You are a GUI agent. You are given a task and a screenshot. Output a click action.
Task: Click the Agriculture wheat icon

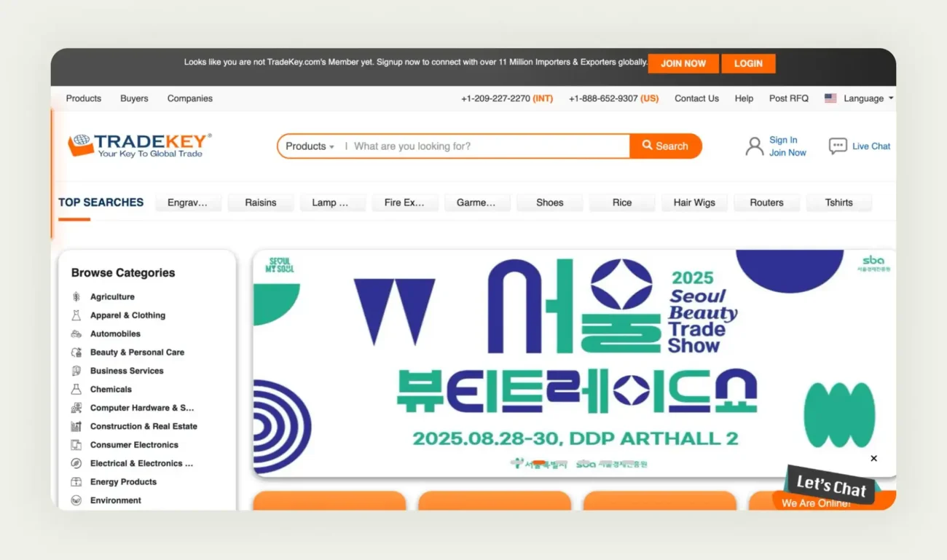click(75, 296)
